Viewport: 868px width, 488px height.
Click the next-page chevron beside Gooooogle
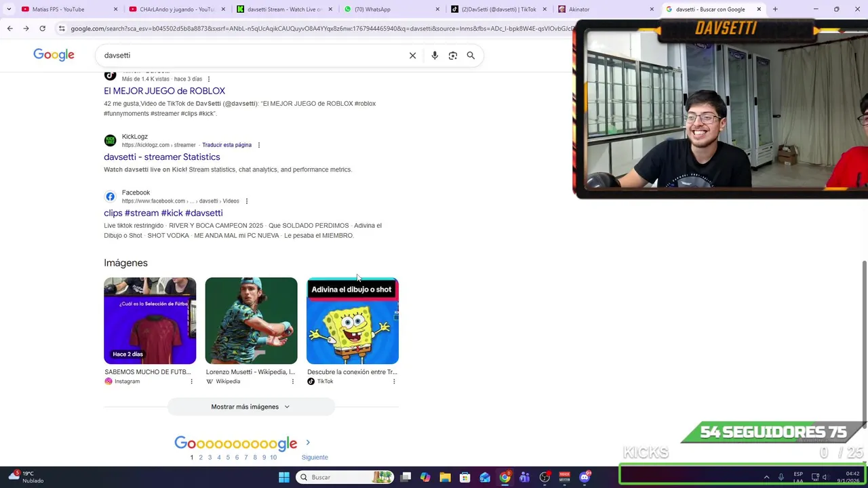pyautogui.click(x=308, y=443)
